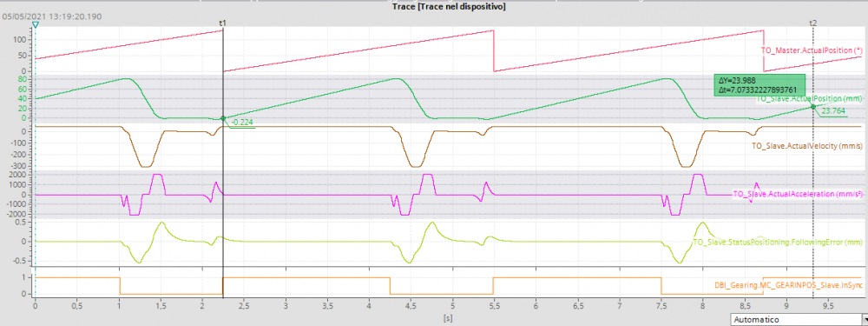The width and height of the screenshot is (868, 326).
Task: Click the arrow of the Automatico combo box
Action: [865, 321]
